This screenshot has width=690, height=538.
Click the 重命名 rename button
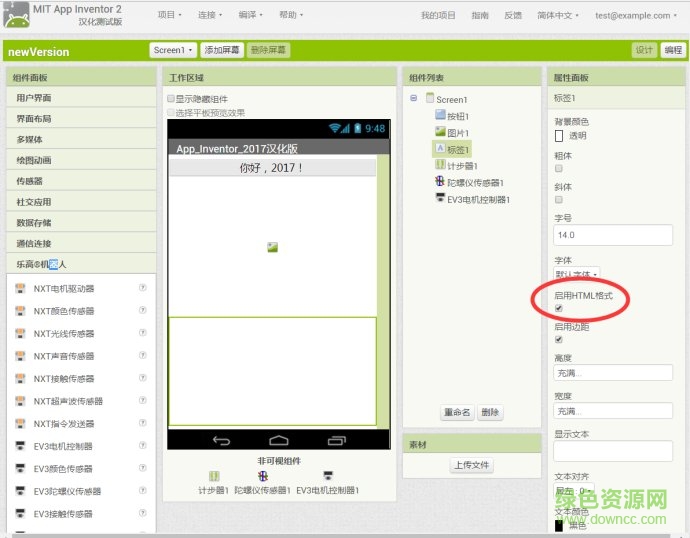(457, 412)
